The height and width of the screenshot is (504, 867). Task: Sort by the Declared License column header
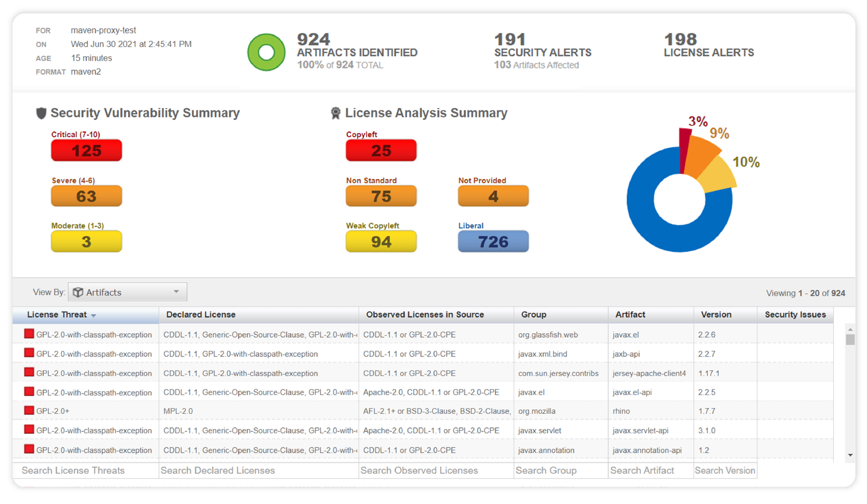click(201, 315)
